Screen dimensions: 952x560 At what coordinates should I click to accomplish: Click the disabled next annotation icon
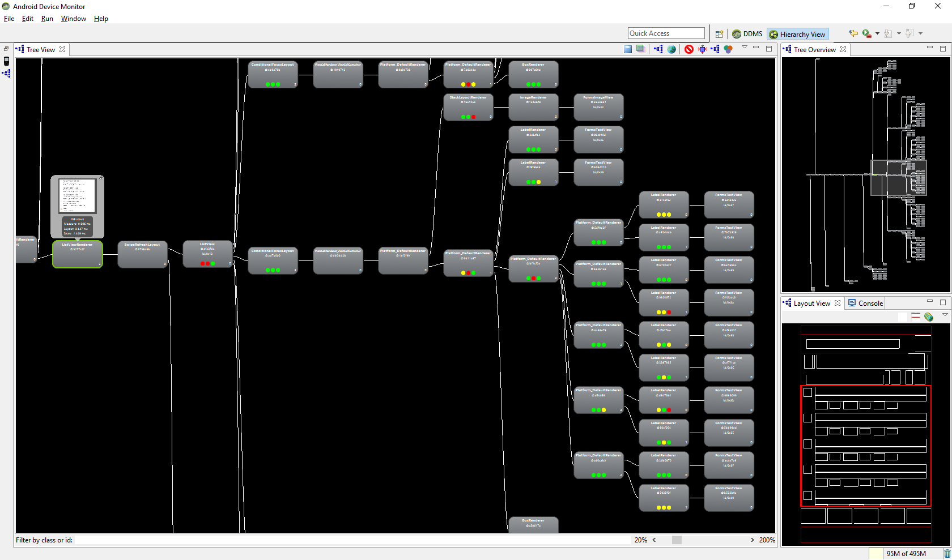pos(888,33)
